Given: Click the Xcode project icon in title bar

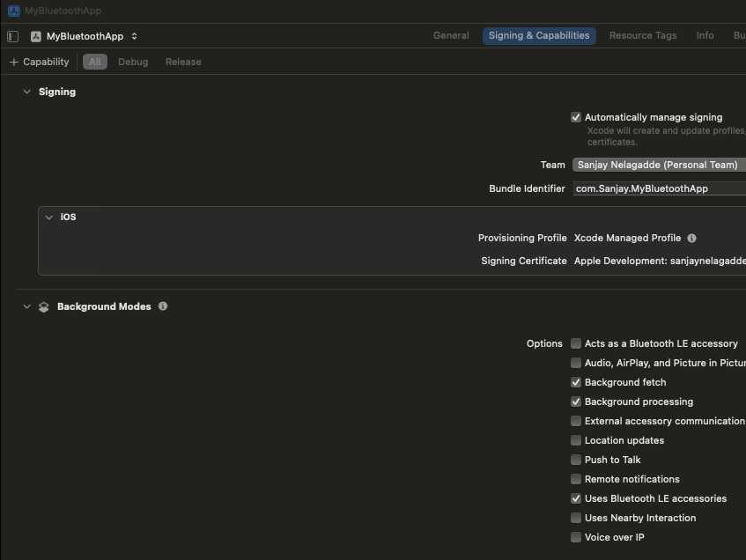Looking at the screenshot, I should pos(14,11).
